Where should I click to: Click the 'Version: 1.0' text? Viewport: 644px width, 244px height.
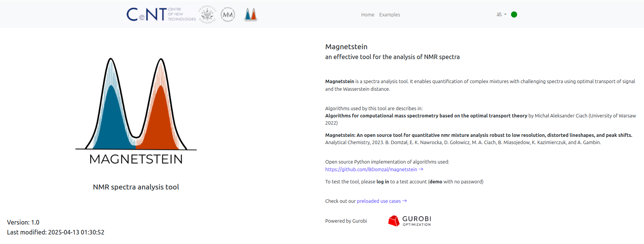[23, 222]
